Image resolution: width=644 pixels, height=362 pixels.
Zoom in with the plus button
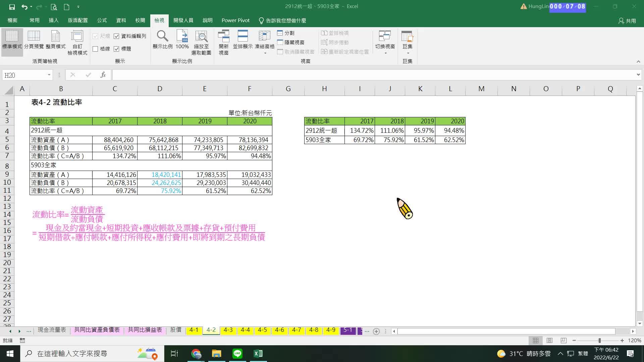622,341
